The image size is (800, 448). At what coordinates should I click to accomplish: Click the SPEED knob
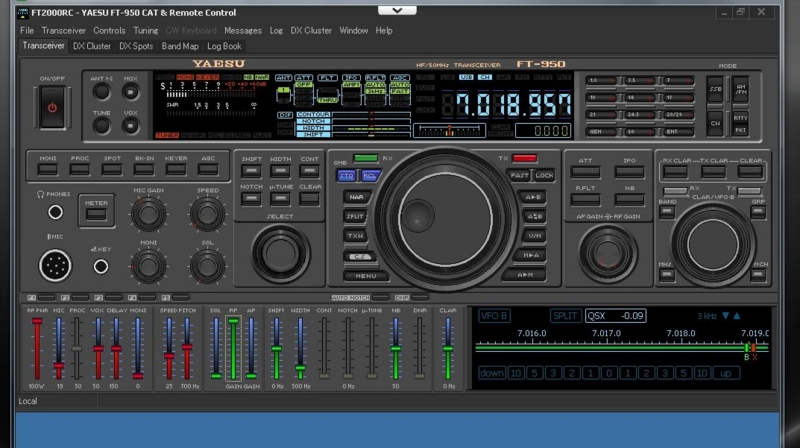207,213
